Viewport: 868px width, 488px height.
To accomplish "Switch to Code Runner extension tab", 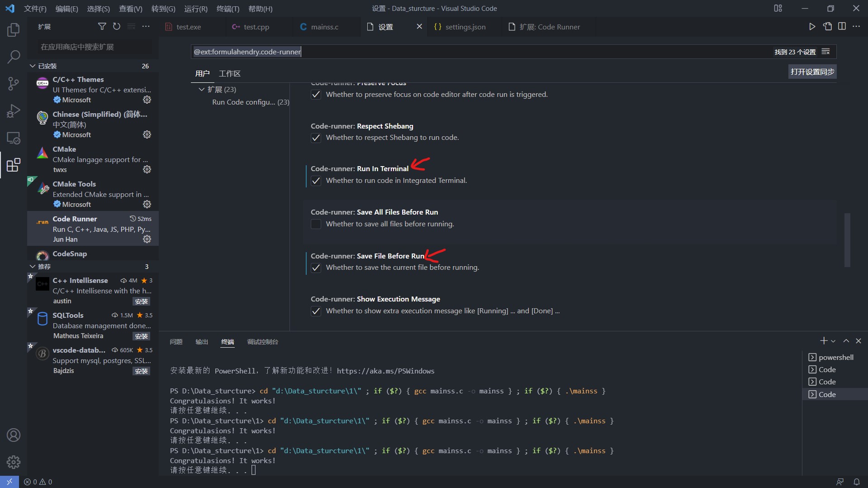I will coord(550,27).
